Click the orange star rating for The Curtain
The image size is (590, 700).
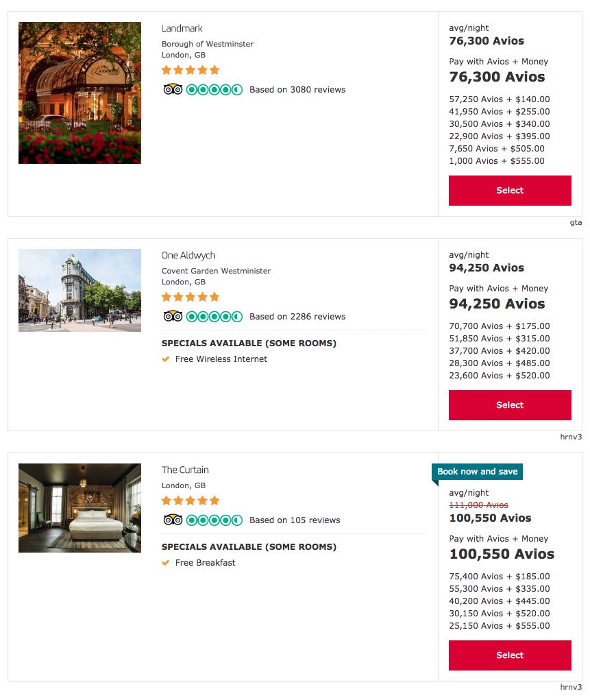pos(190,500)
